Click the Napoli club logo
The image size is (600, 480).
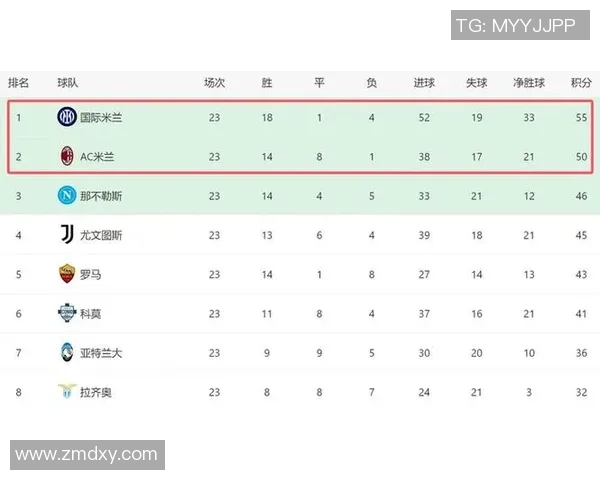[x=67, y=195]
